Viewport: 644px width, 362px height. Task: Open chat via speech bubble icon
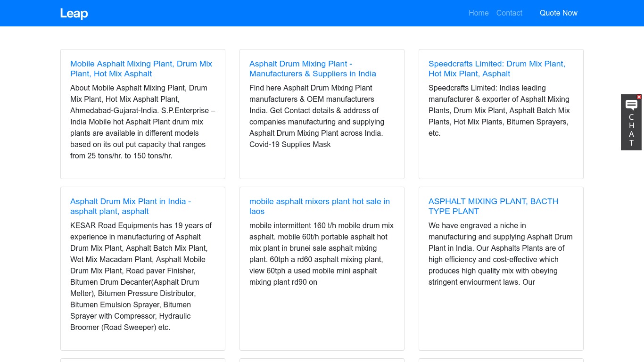pyautogui.click(x=631, y=105)
